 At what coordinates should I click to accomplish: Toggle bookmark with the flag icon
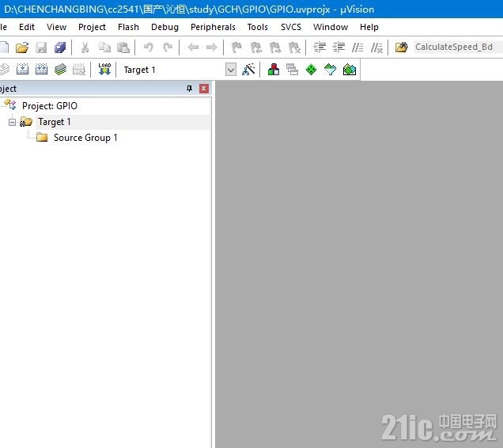click(x=236, y=47)
